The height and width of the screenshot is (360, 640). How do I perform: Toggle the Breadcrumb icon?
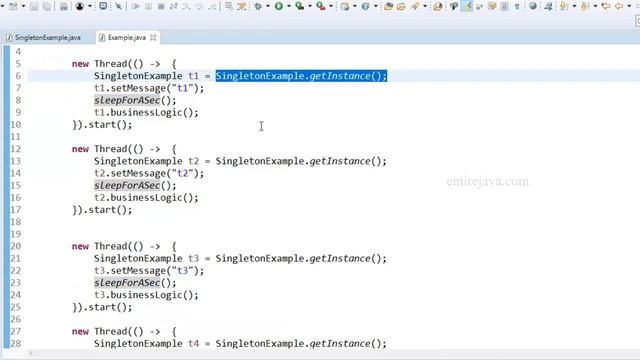[454, 6]
